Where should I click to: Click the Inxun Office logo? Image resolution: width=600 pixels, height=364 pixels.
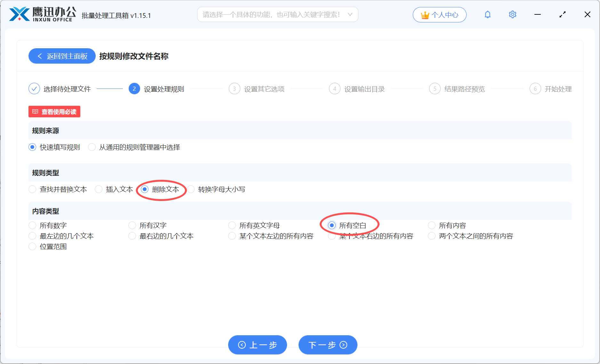pyautogui.click(x=43, y=14)
